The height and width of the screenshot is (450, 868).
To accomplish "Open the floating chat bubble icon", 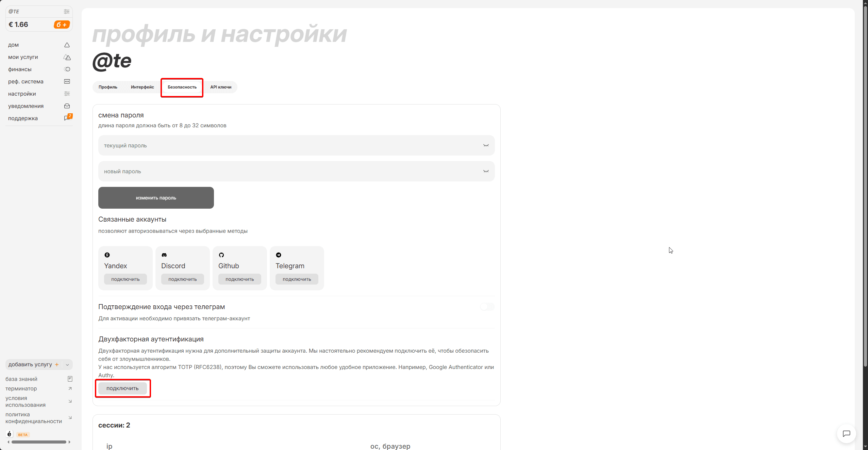I will click(x=846, y=433).
